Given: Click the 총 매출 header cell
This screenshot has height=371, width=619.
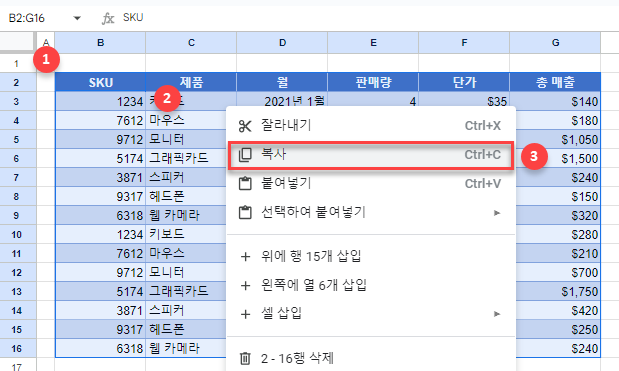Looking at the screenshot, I should pos(555,82).
